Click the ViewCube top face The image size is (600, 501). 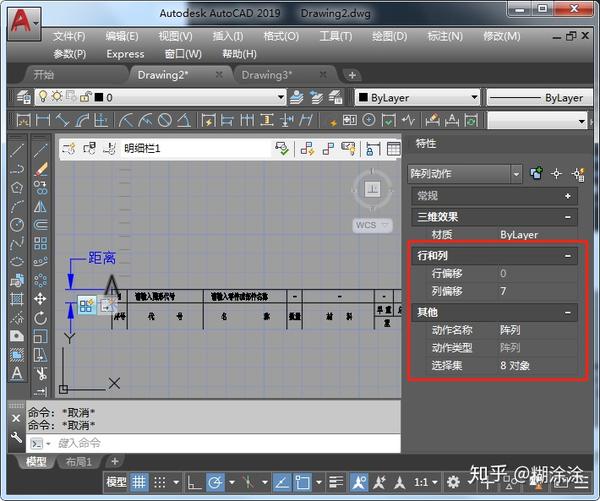click(x=372, y=189)
